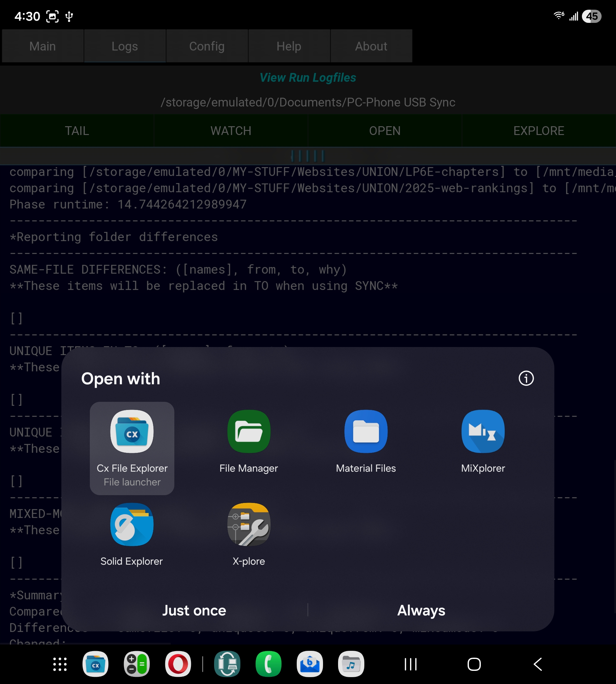Open the Opera browser from taskbar
This screenshot has height=684, width=616.
point(178,664)
